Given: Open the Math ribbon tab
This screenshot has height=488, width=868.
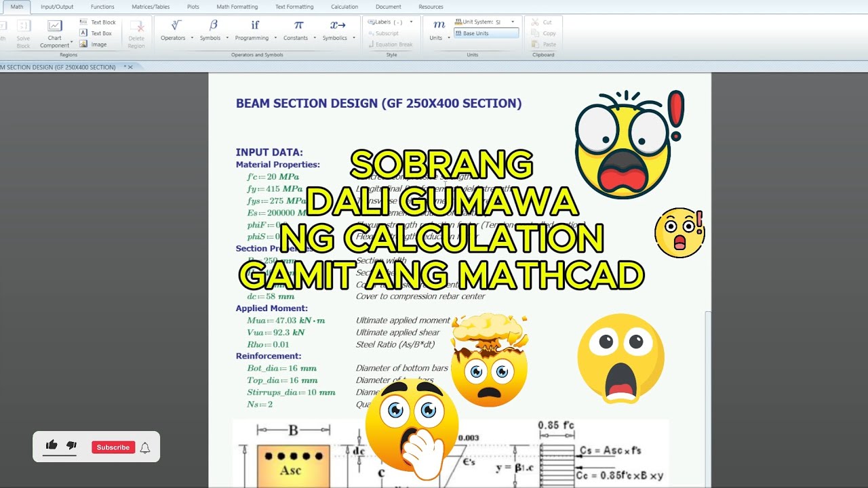Looking at the screenshot, I should pos(17,7).
